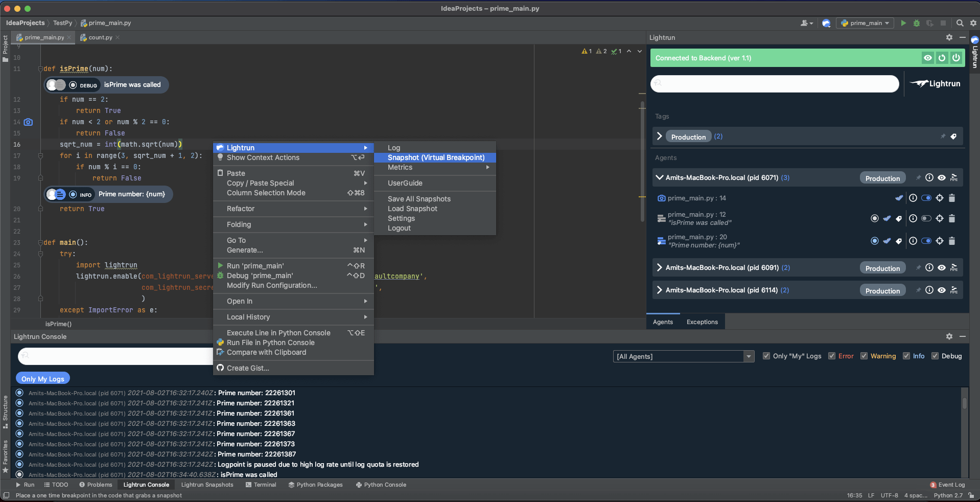Open the prime_main run configuration dropdown
This screenshot has height=502, width=980.
(865, 23)
